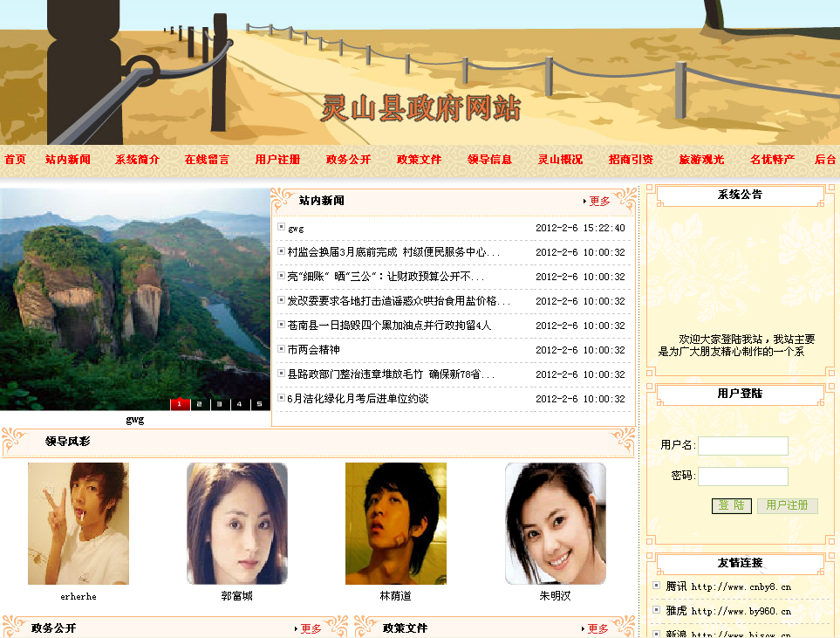This screenshot has height=638, width=840.
Task: Open news 苍南县一日捣毁四个黑加油点
Action: pyautogui.click(x=389, y=326)
